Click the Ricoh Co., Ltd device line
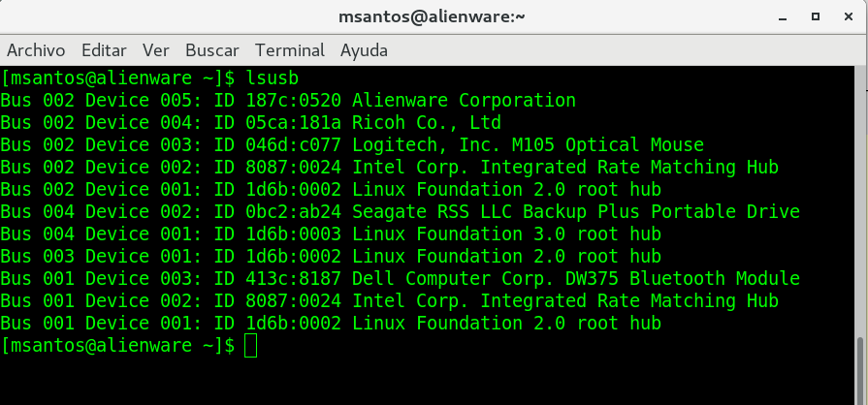Image resolution: width=868 pixels, height=405 pixels. (x=250, y=123)
